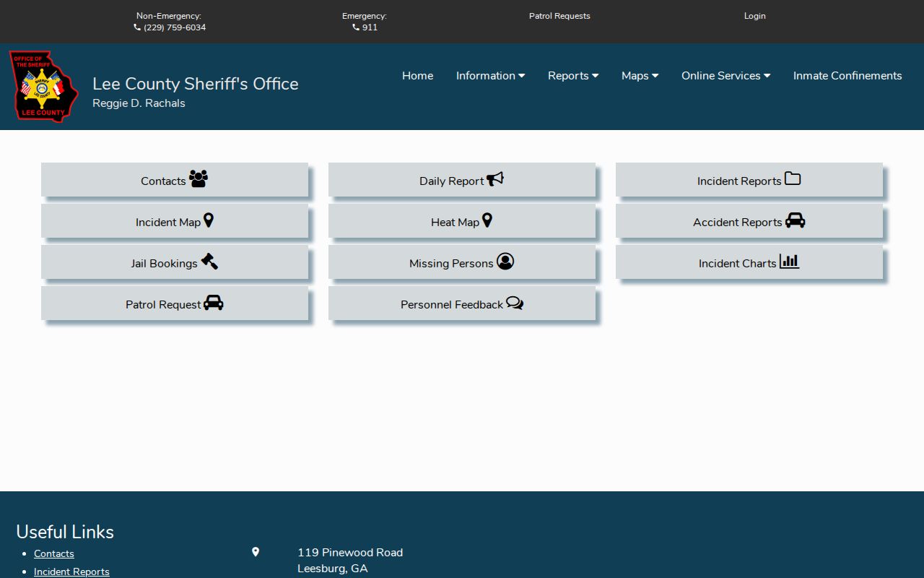Open the Incident Charts button
Screen dimensions: 924x578
(x=749, y=262)
